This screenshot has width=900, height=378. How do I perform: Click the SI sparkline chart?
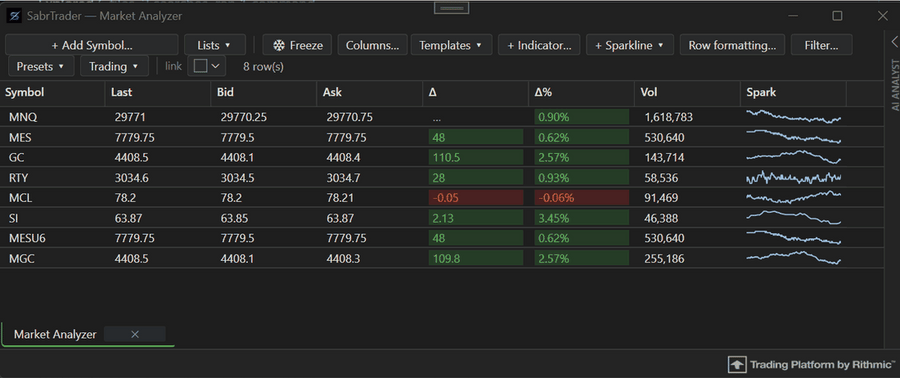pyautogui.click(x=793, y=218)
